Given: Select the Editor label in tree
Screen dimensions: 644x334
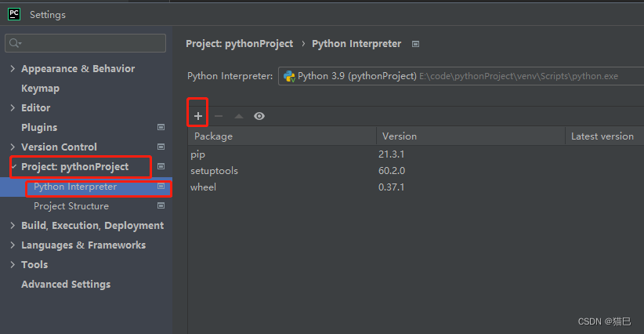Looking at the screenshot, I should click(36, 107).
